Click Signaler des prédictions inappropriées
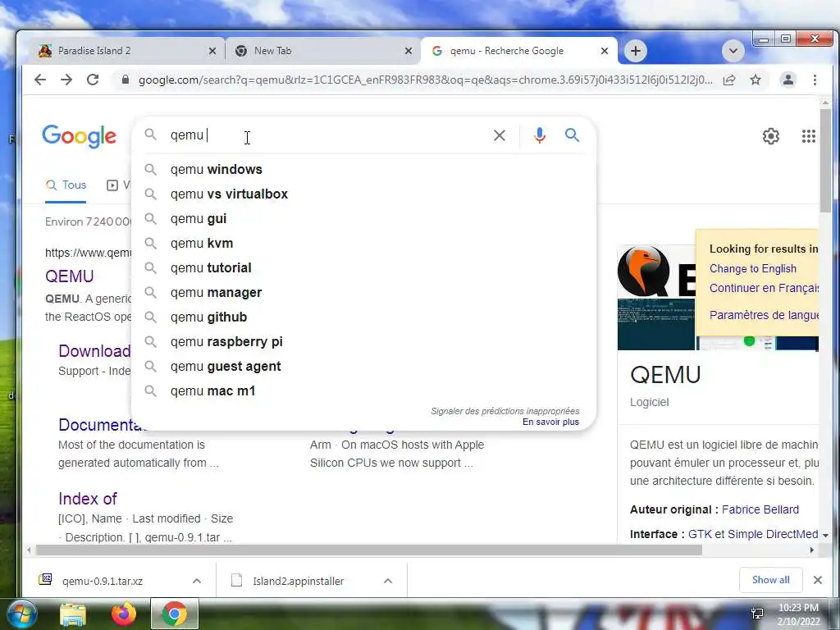This screenshot has width=840, height=630. [x=505, y=411]
